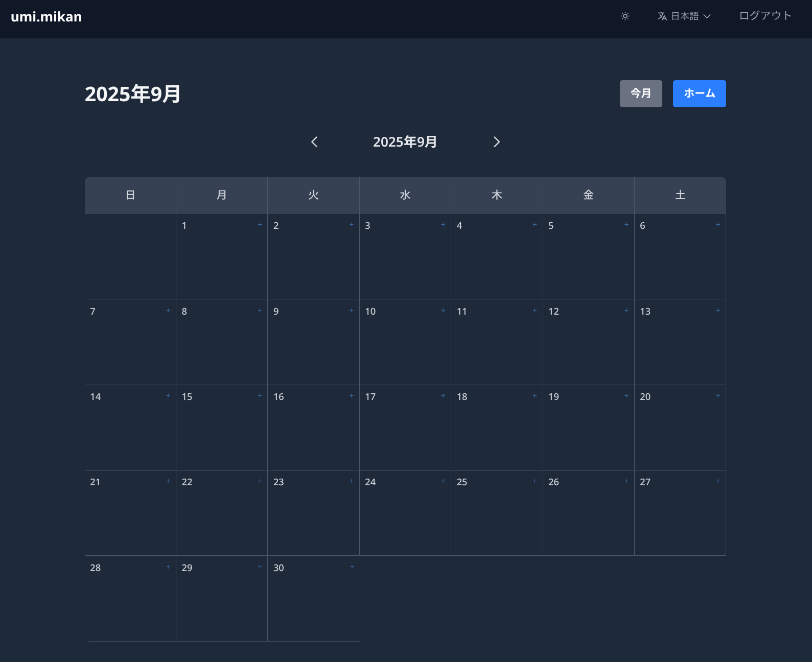The image size is (812, 662).
Task: Click the umi.mikan site logo
Action: coord(47,17)
